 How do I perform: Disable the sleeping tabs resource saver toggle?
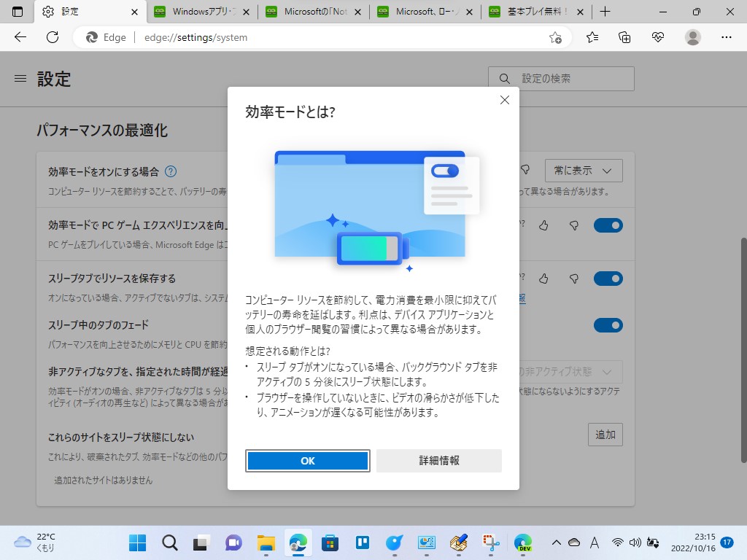click(x=608, y=278)
